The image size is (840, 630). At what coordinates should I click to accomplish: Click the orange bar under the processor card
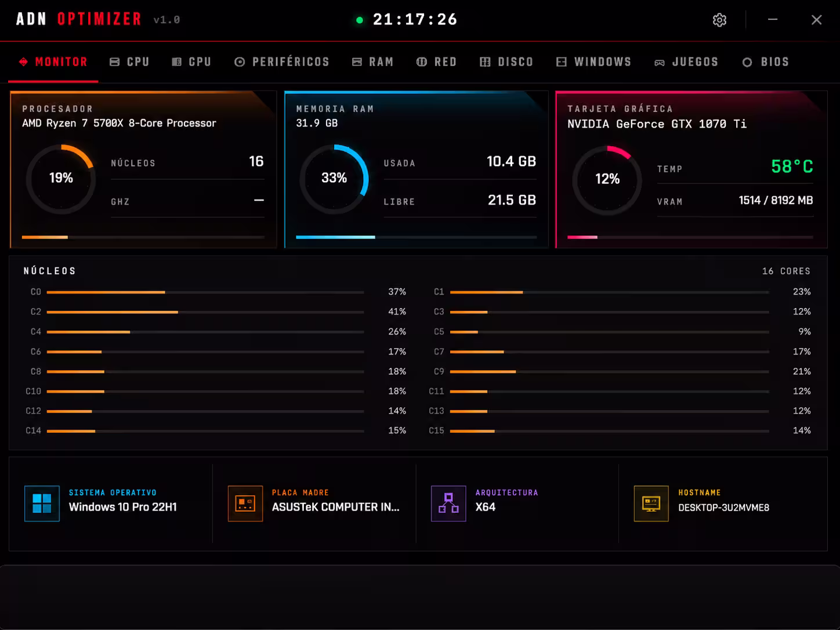coord(143,237)
